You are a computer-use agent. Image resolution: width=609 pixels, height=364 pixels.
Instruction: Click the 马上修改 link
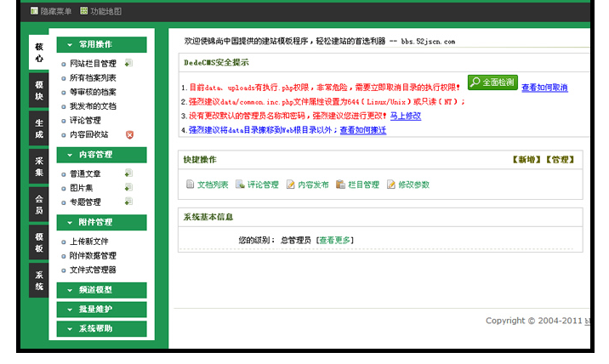click(405, 116)
